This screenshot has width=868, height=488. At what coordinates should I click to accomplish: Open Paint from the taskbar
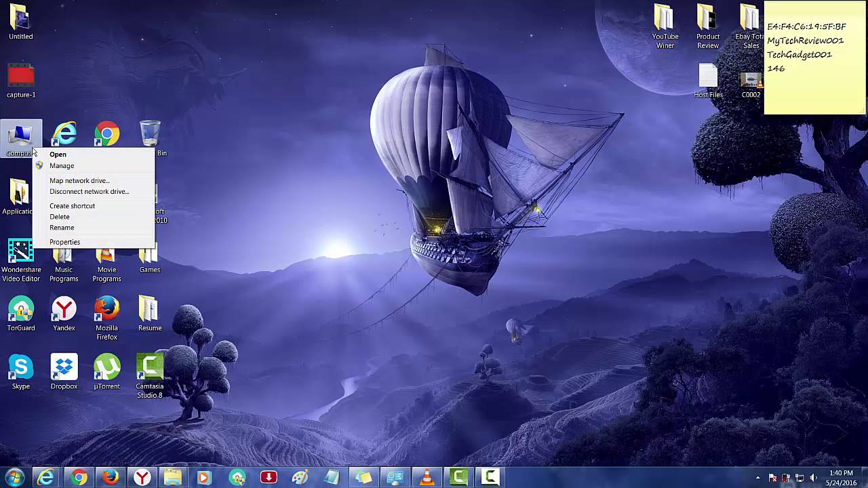[x=300, y=478]
